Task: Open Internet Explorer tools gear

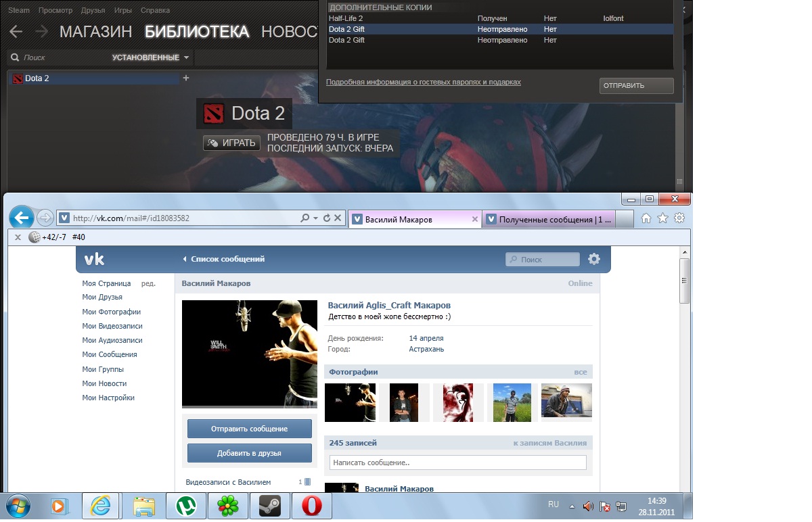Action: (x=679, y=218)
